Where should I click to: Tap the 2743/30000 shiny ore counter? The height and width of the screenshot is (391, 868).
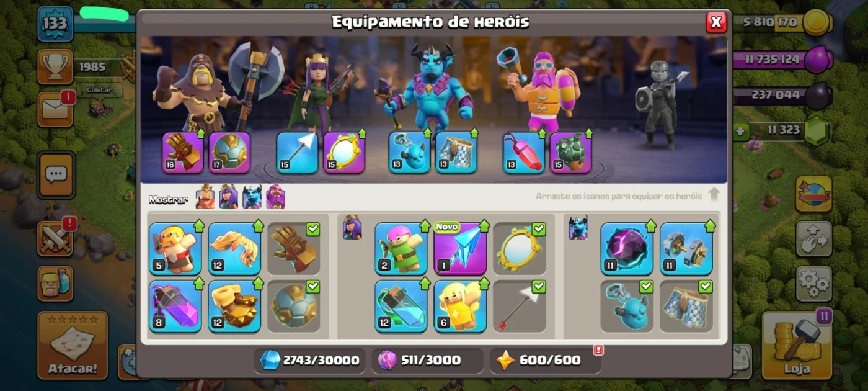tap(309, 360)
